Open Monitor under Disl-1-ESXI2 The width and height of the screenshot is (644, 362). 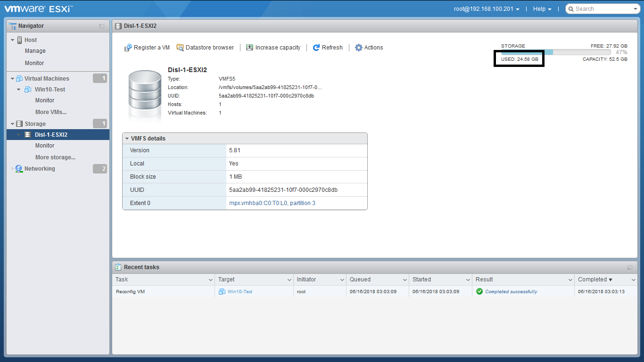pos(45,146)
